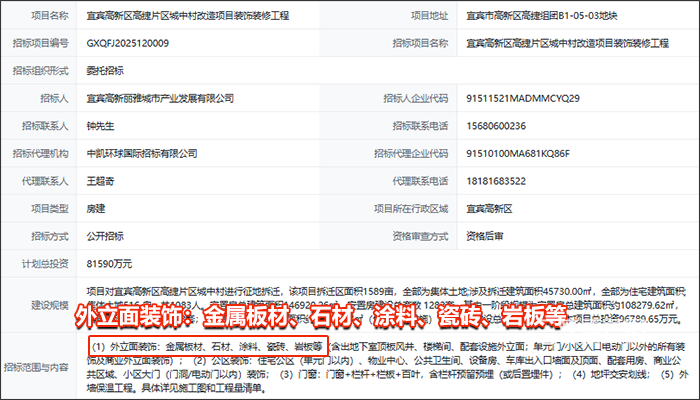Click the 招标人企业代码 label
The image size is (700, 400).
[416, 98]
